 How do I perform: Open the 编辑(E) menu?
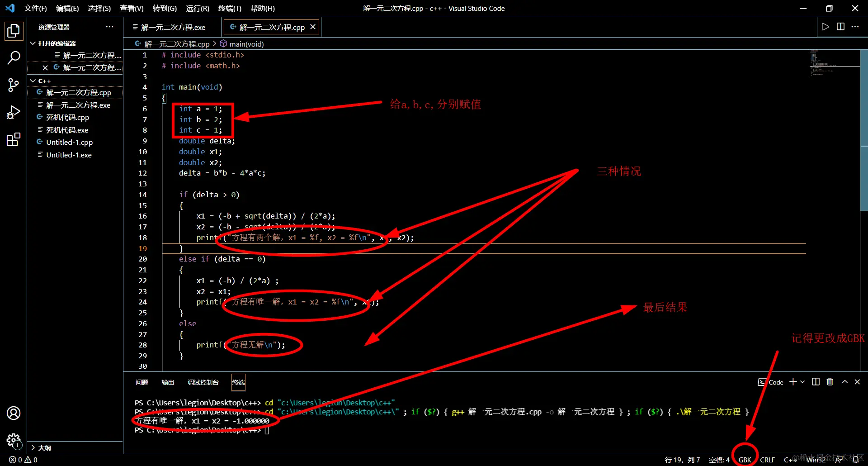pos(67,8)
